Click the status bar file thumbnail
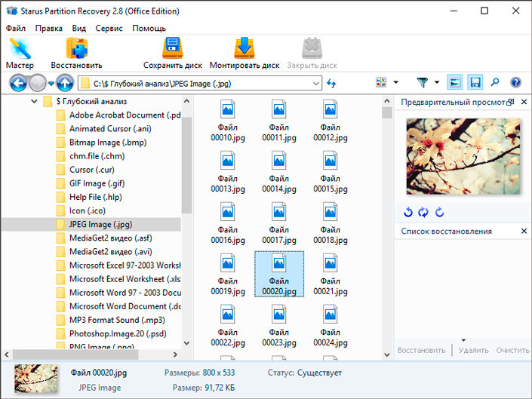 pos(36,379)
